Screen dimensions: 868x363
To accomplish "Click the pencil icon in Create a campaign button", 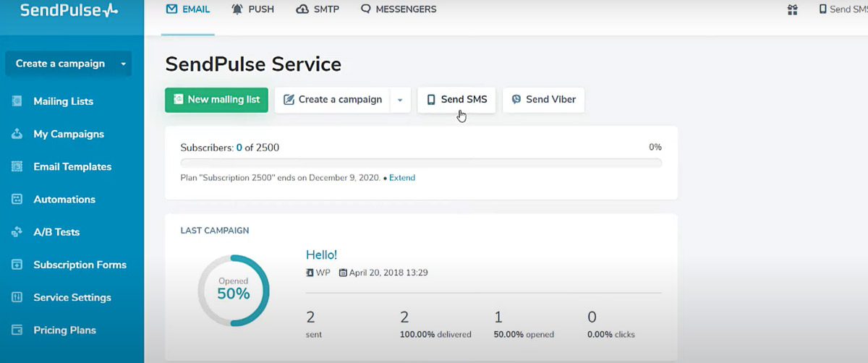I will [289, 100].
